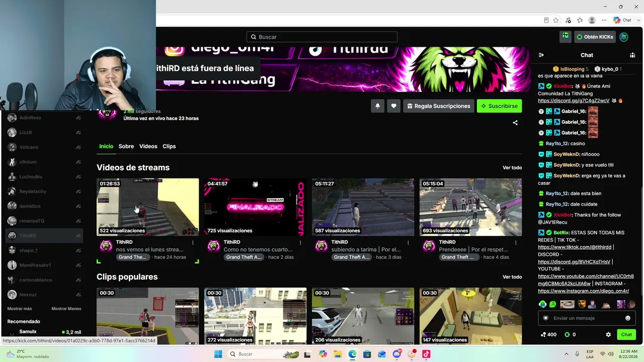Open options menu for 'subiendo a tarima' video
The image size is (644, 362).
(x=408, y=242)
